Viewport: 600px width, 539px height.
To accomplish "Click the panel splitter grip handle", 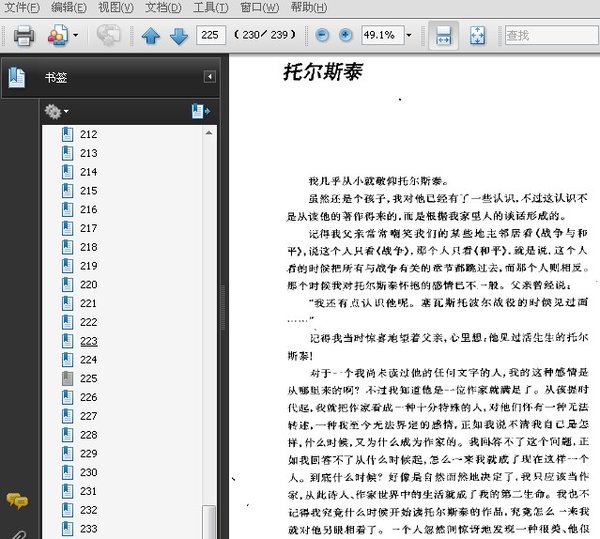I will (223, 308).
